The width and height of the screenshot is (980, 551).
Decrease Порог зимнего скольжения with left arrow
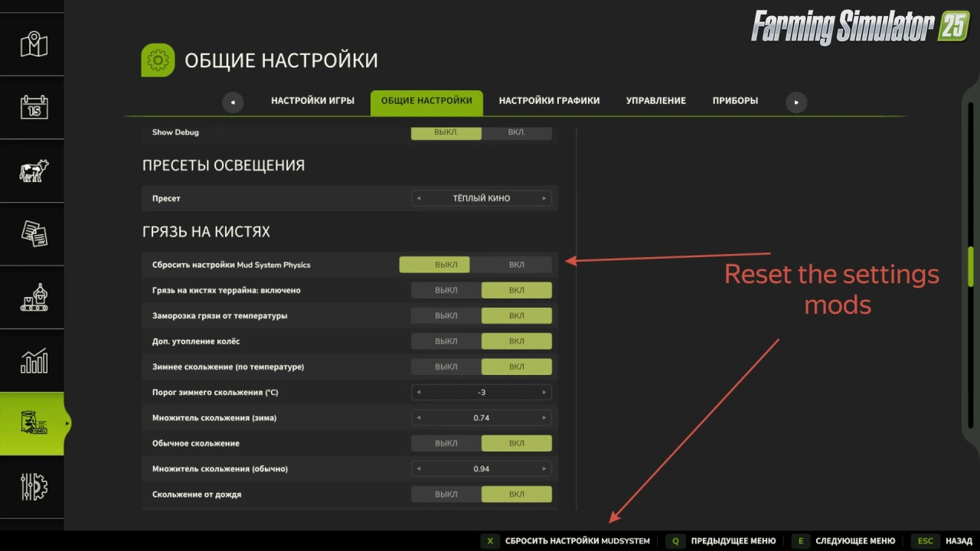click(x=419, y=393)
